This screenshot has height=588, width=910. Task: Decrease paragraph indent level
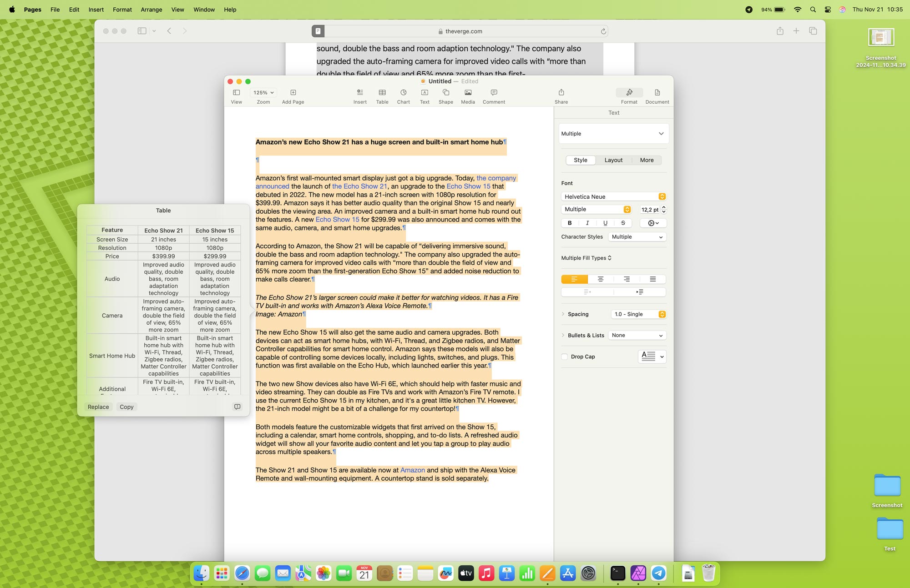tap(587, 292)
